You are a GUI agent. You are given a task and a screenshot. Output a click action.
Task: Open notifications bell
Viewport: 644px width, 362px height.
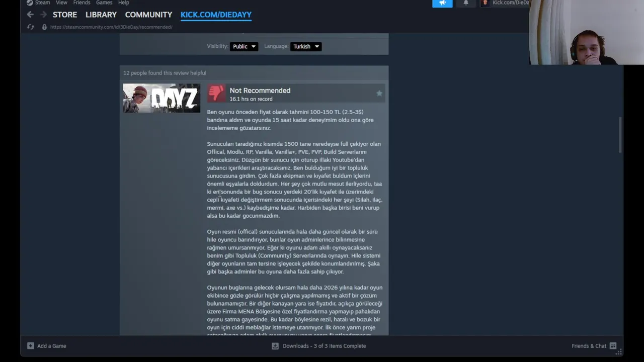tap(466, 3)
